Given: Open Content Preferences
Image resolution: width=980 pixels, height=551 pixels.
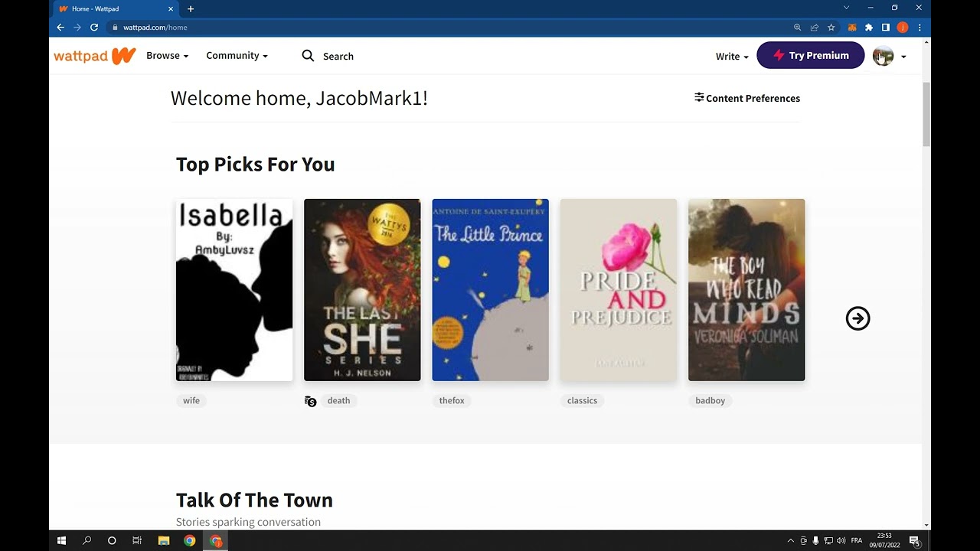Looking at the screenshot, I should point(747,98).
